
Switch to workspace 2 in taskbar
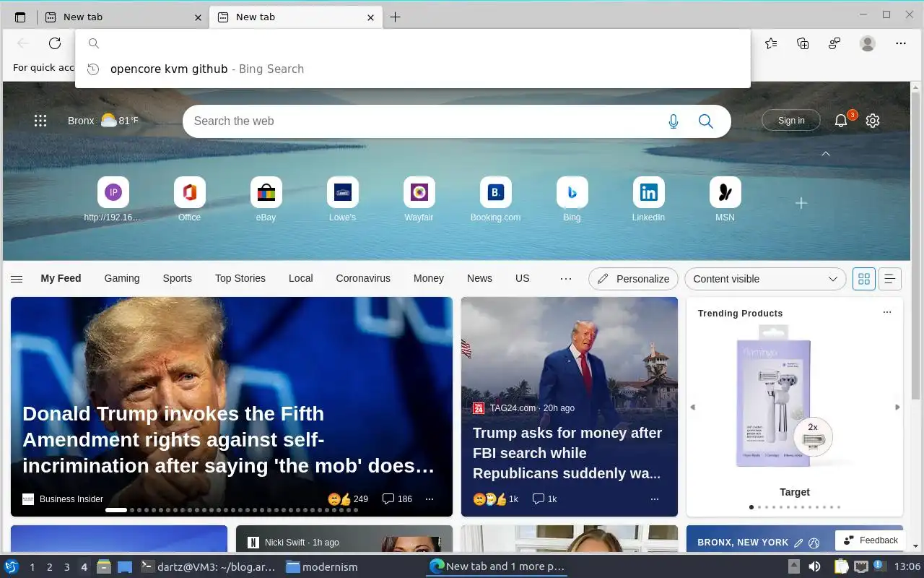[50, 567]
